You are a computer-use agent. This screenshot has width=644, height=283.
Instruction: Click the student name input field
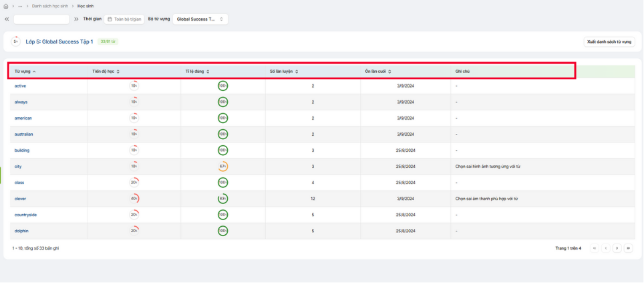click(41, 19)
